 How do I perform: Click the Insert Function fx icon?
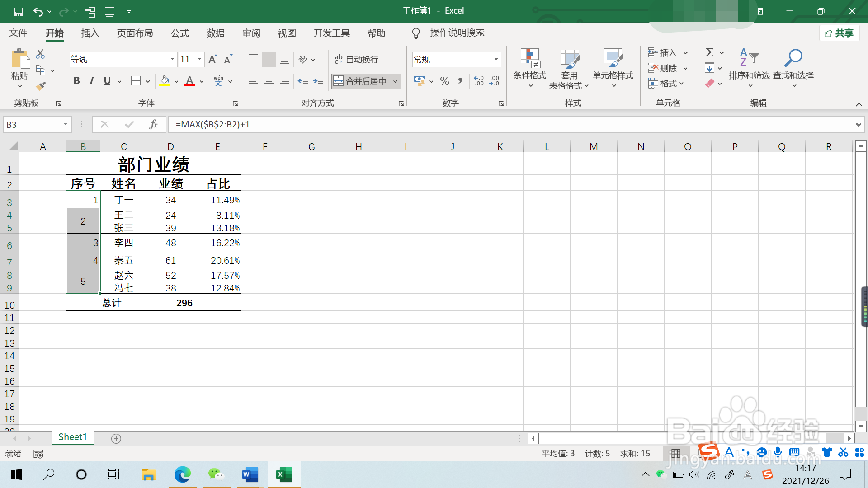pyautogui.click(x=153, y=124)
